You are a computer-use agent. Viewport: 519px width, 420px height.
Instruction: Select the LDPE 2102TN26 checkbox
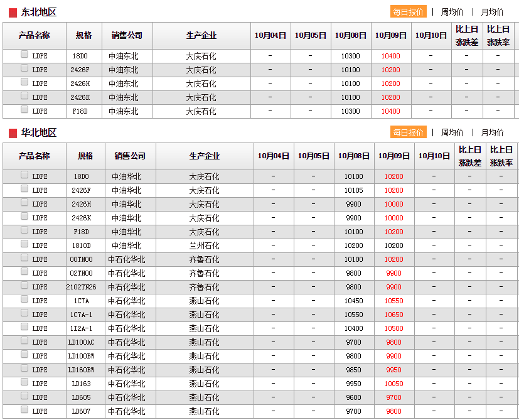point(24,285)
